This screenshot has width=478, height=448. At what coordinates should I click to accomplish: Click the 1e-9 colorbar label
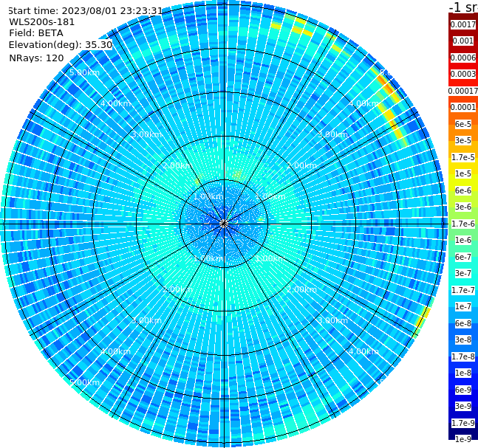click(x=463, y=439)
